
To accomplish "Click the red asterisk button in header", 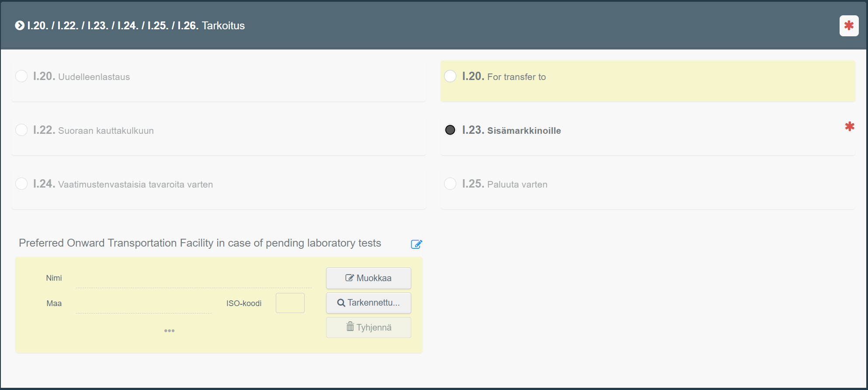I will pyautogui.click(x=849, y=26).
